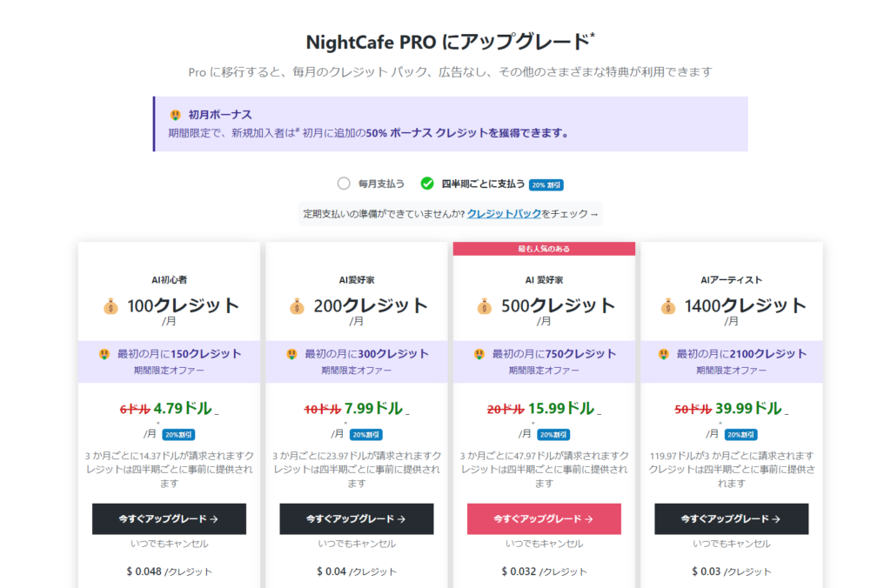This screenshot has height=588, width=891.
Task: Click the 最初の月に300クレジット offer text
Action: click(x=366, y=354)
